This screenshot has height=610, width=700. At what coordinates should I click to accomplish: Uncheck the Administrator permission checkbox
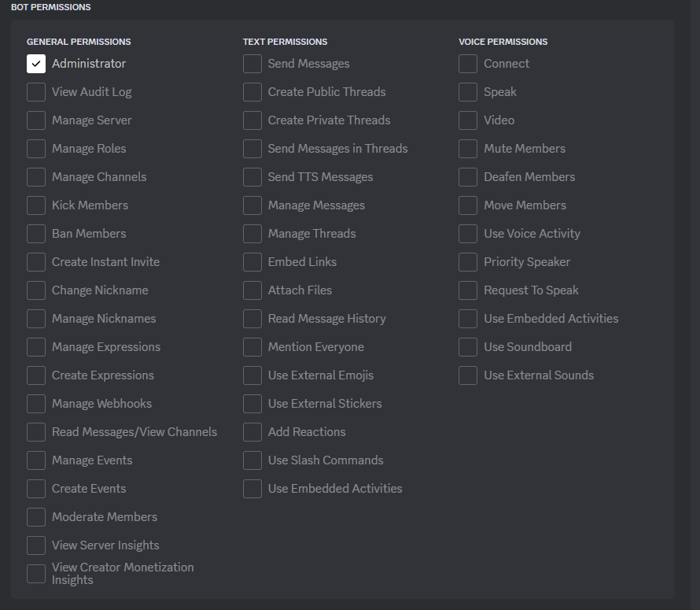pos(36,64)
